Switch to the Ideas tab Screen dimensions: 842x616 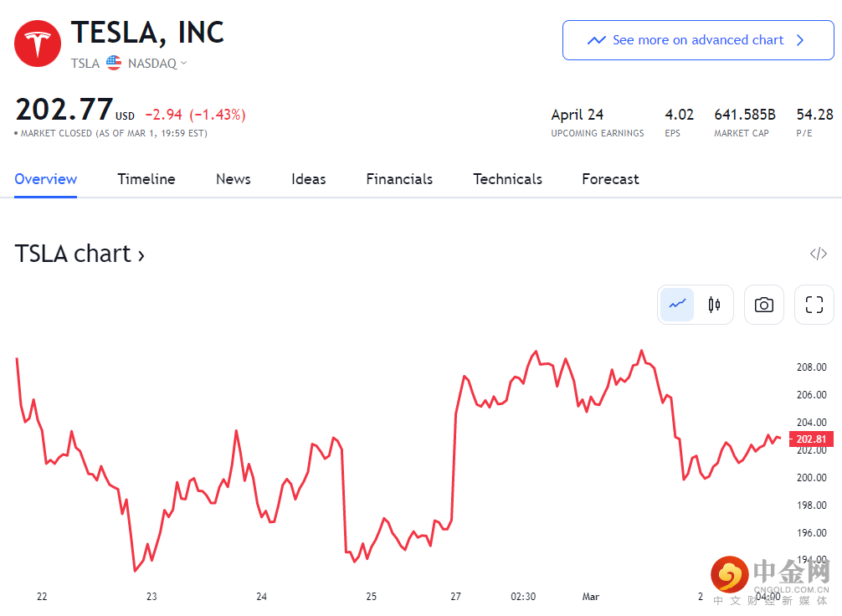[309, 179]
